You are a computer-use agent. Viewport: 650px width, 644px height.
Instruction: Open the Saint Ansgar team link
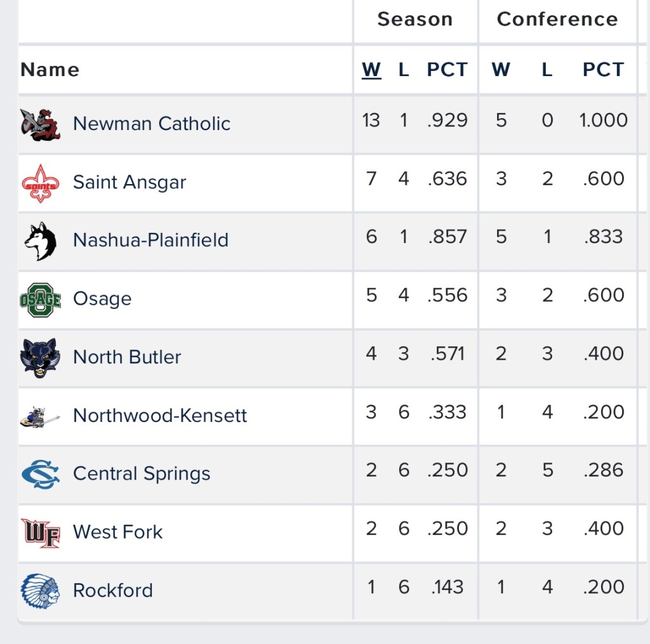(x=129, y=183)
